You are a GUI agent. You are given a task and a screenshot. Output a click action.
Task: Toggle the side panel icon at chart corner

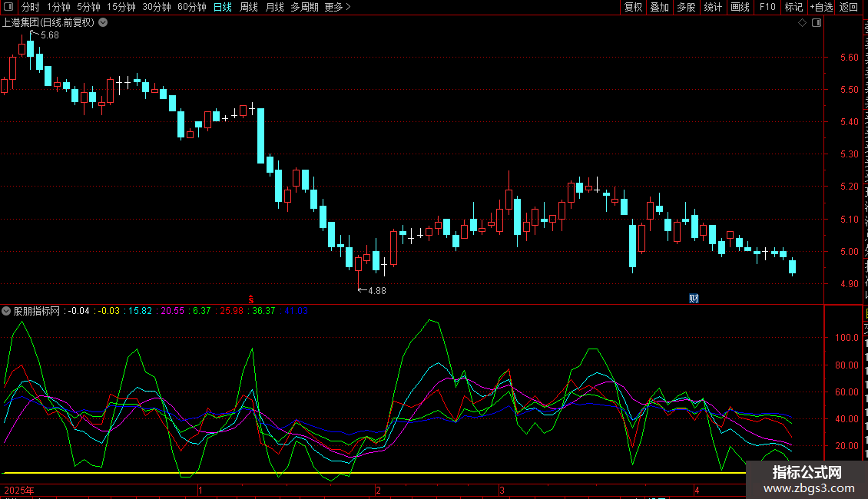pyautogui.click(x=817, y=22)
